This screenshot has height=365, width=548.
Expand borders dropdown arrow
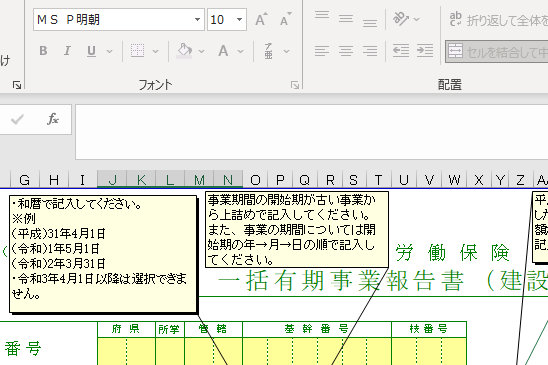(x=156, y=51)
